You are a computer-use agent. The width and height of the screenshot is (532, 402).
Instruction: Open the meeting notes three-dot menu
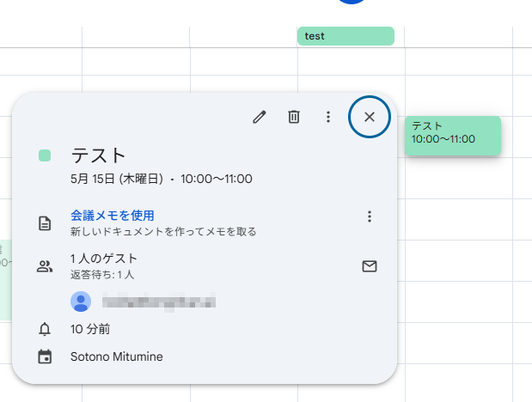point(370,216)
